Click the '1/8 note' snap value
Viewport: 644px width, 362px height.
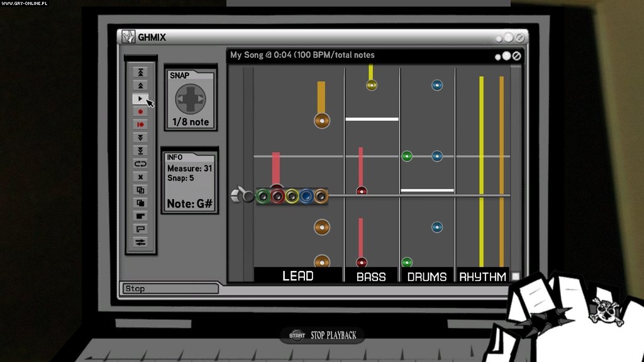pyautogui.click(x=191, y=122)
